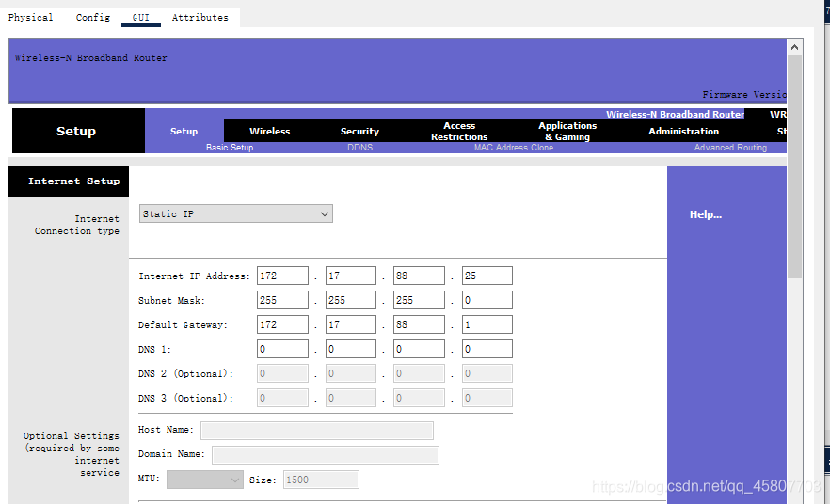The image size is (830, 504).
Task: Click the MTU Size field 1500
Action: click(x=321, y=480)
